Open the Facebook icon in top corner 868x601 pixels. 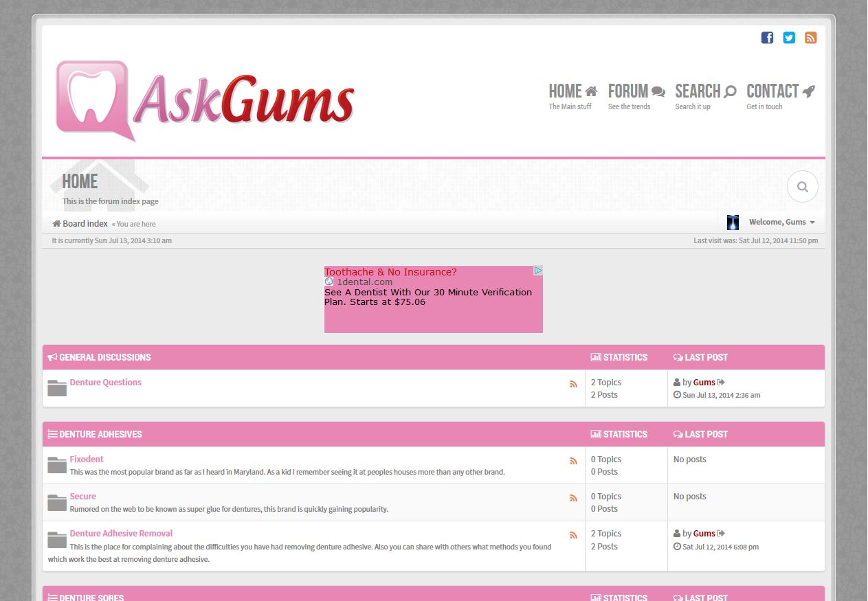click(x=767, y=38)
